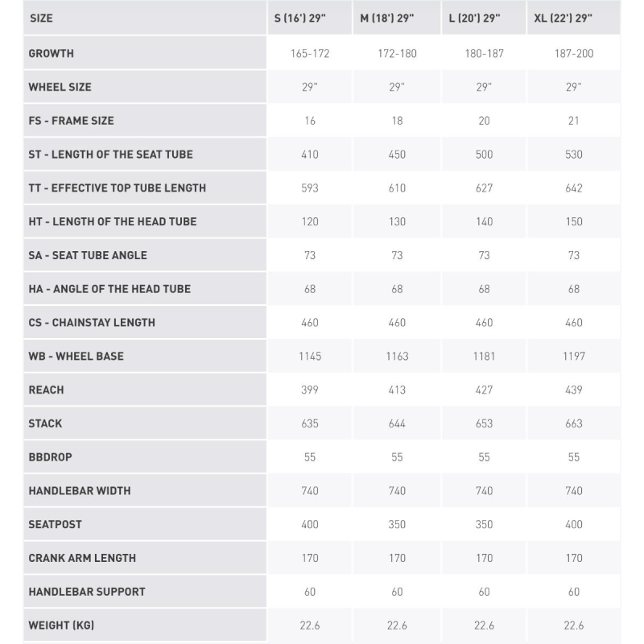Select the TT - EFFECTIVE TOP TUBE LENGTH label
644x644 pixels.
pos(117,188)
